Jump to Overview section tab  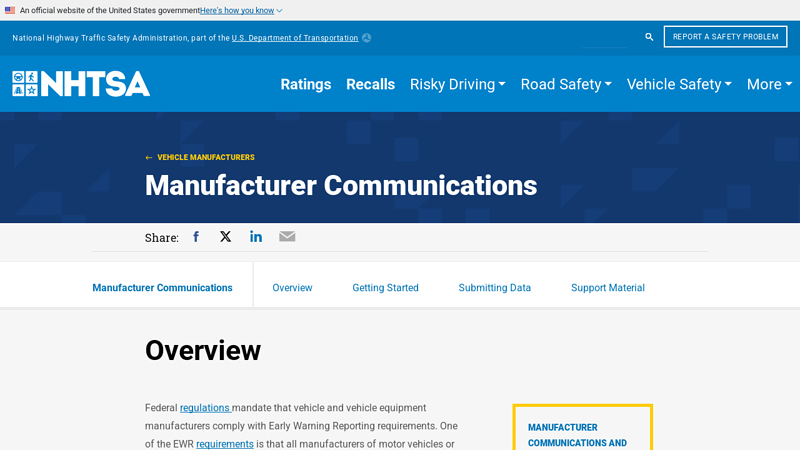292,288
